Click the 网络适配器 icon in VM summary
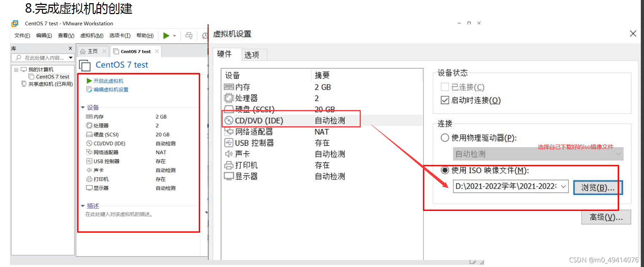Screen dimensions: 644x267 [89, 152]
